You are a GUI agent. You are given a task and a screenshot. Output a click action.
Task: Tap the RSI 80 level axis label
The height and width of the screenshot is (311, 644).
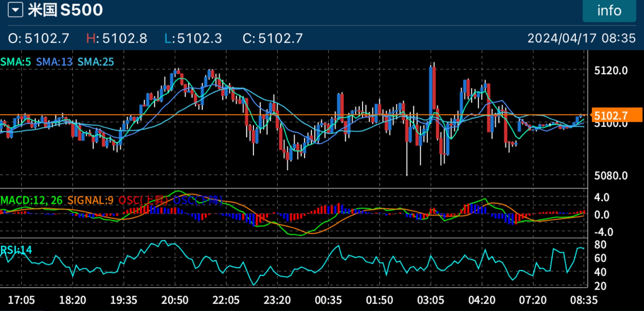click(600, 245)
